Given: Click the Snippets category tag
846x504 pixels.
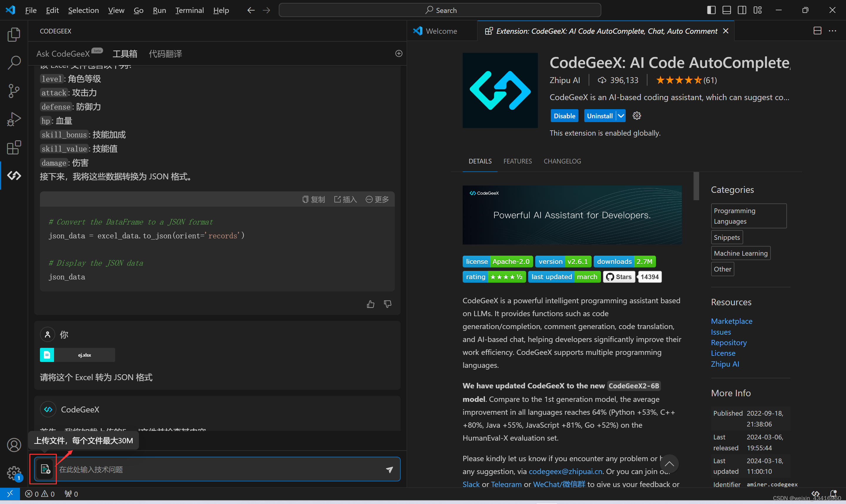Looking at the screenshot, I should point(726,237).
